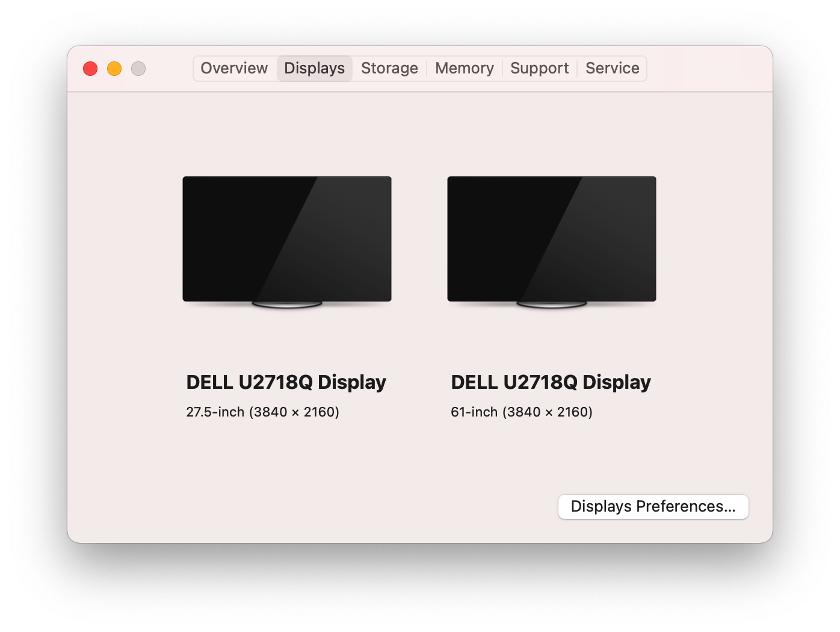The height and width of the screenshot is (632, 840).
Task: Show the Support tab
Action: point(539,69)
